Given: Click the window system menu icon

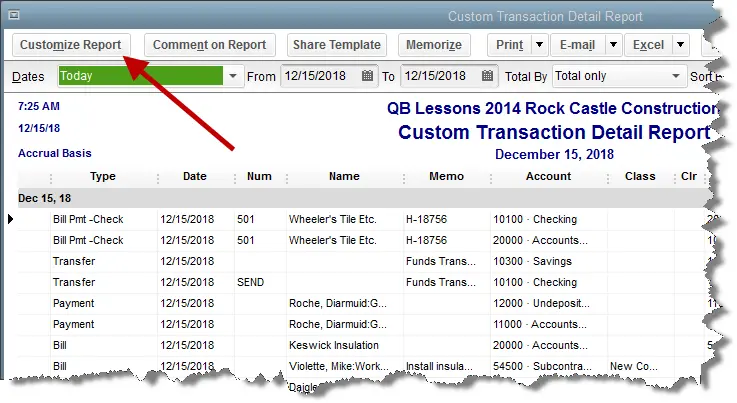Looking at the screenshot, I should (13, 16).
